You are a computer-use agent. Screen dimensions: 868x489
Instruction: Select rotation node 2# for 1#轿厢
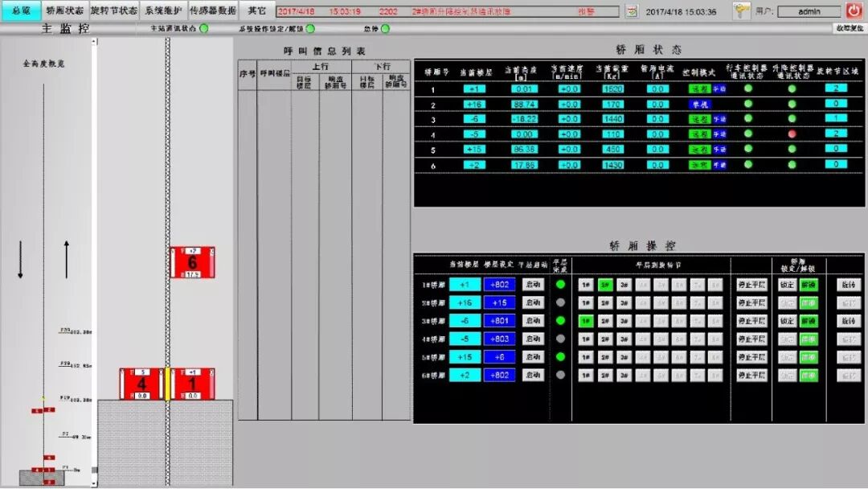click(x=605, y=284)
